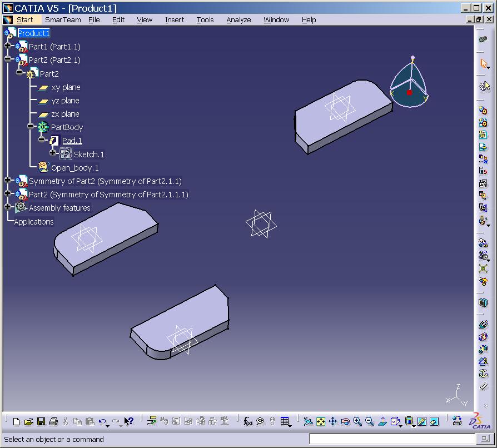
Task: Activate Fly mode airplane icon
Action: tap(308, 421)
